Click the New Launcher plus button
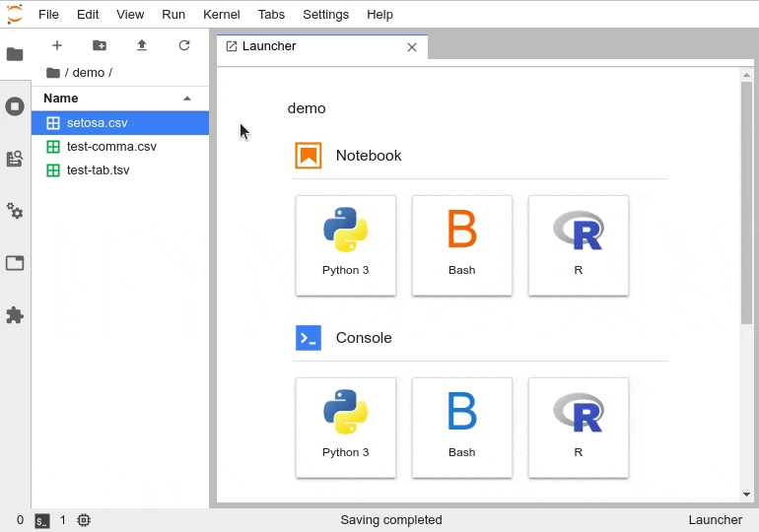759x532 pixels. click(57, 45)
